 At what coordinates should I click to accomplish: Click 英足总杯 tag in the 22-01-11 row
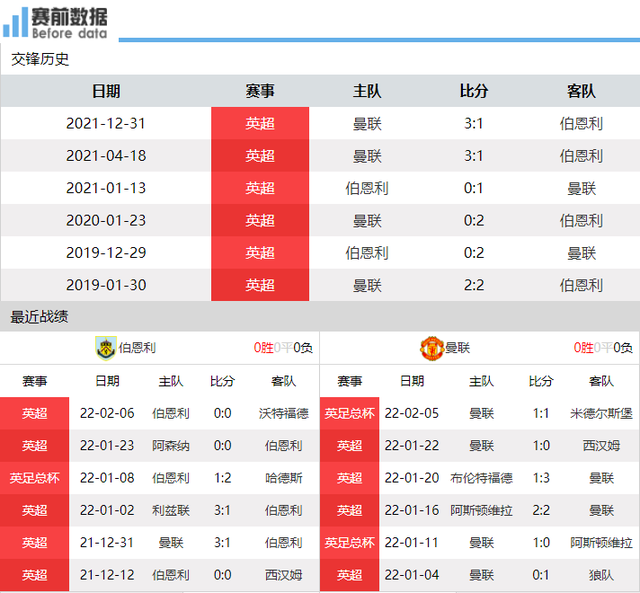tap(349, 542)
